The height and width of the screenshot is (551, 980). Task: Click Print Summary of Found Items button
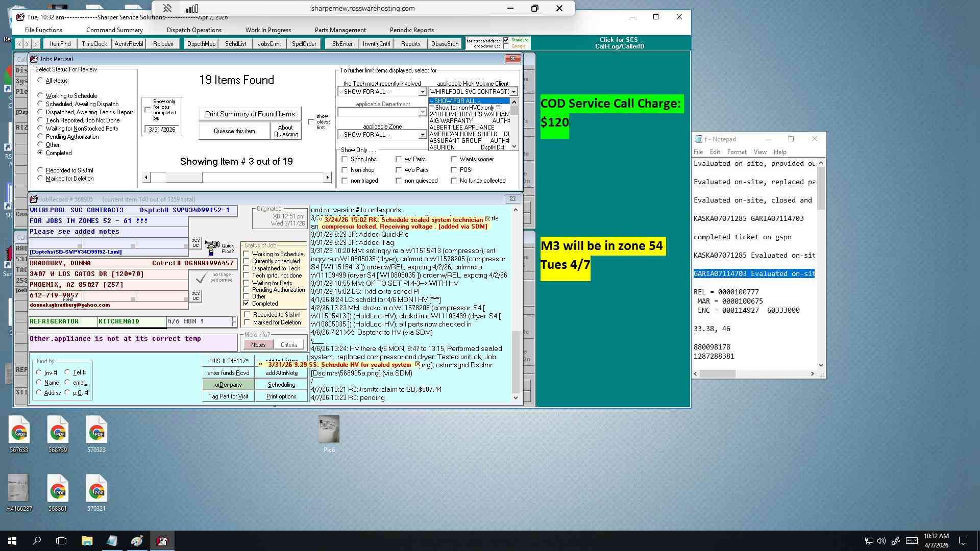click(x=250, y=114)
